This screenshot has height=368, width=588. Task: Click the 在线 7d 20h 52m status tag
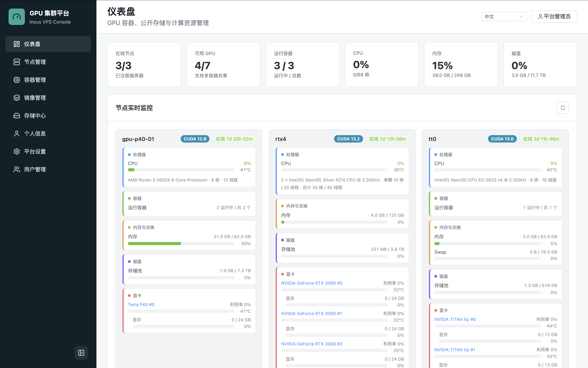(x=234, y=139)
